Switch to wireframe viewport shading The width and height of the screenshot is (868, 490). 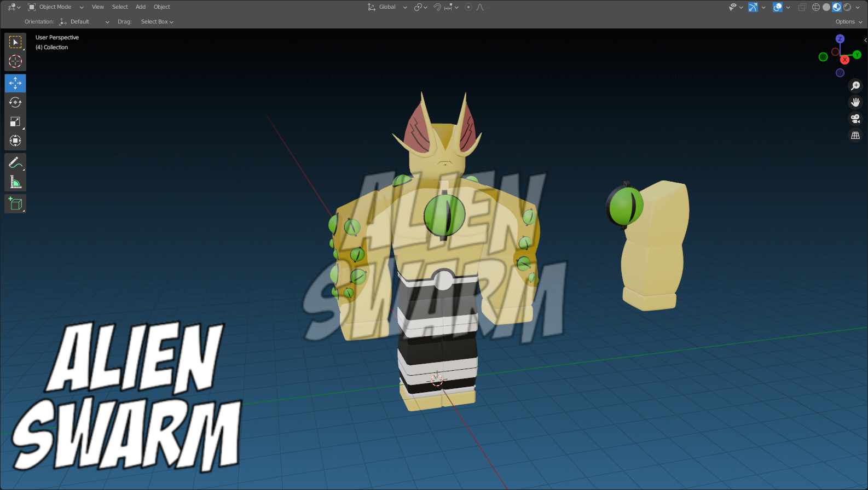coord(816,7)
